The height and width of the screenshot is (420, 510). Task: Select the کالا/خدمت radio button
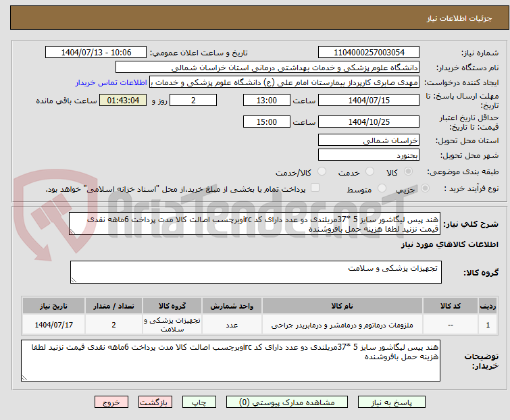tap(322, 172)
